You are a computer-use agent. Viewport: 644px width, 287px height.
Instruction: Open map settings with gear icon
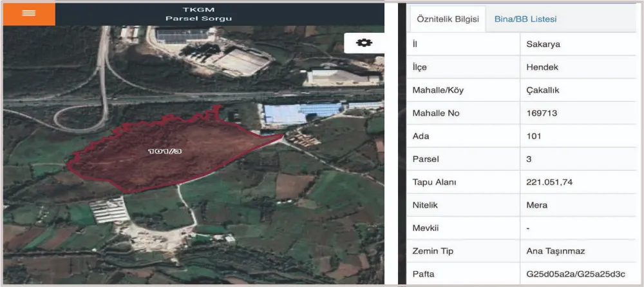click(x=364, y=43)
